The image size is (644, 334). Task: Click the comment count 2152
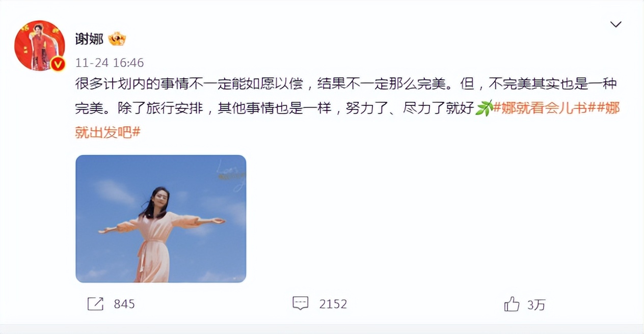point(333,304)
